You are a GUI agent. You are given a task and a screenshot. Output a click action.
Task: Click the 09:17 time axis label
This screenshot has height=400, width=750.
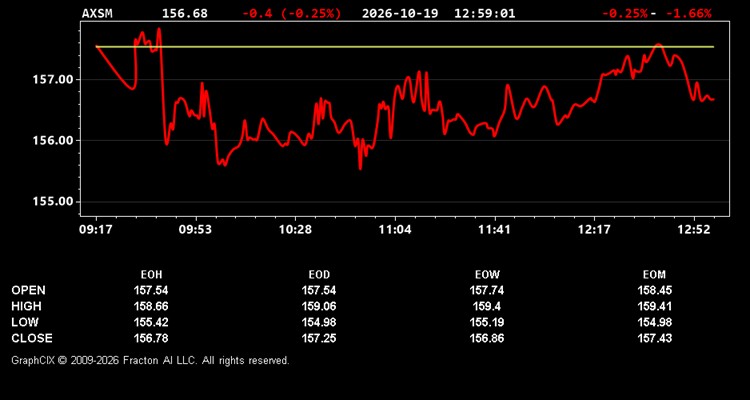(x=95, y=230)
